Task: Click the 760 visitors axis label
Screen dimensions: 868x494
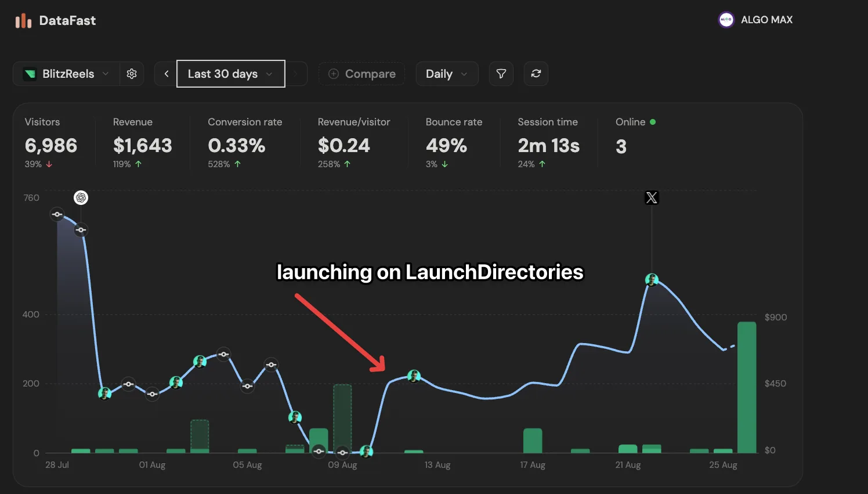Action: pos(31,198)
